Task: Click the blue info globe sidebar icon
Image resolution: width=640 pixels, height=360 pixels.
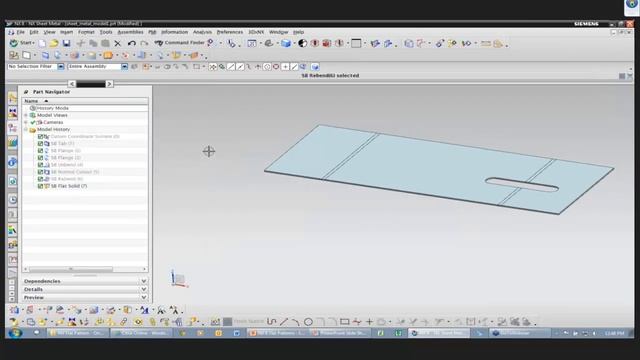Action: 13,162
